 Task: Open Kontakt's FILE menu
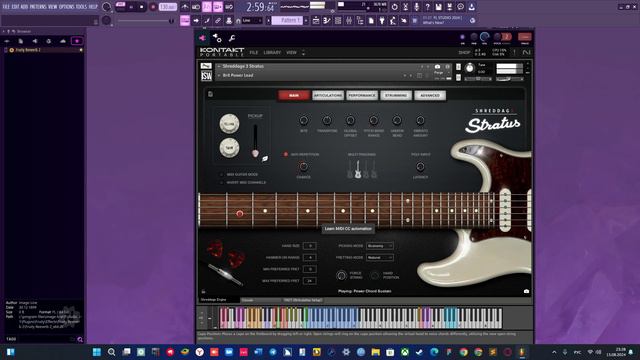pyautogui.click(x=253, y=53)
